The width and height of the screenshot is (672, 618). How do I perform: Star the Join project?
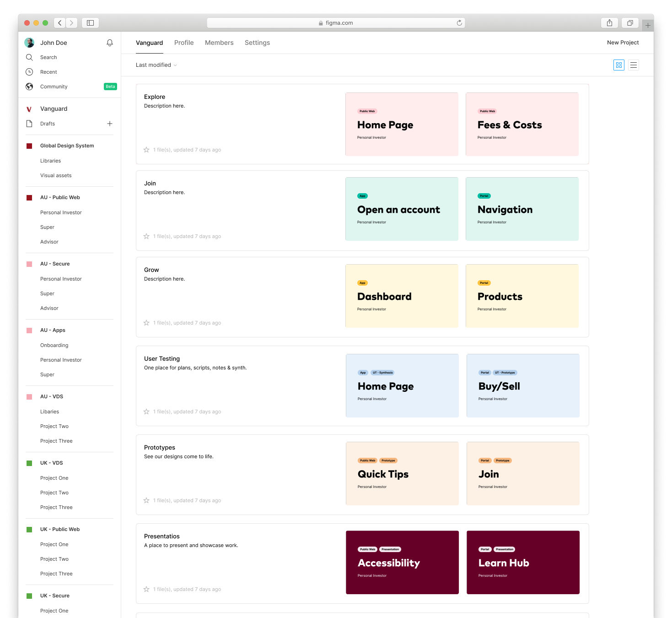tap(146, 236)
